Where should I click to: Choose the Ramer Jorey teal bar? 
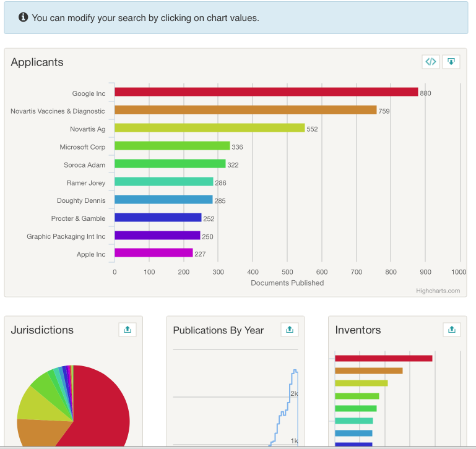pos(164,181)
